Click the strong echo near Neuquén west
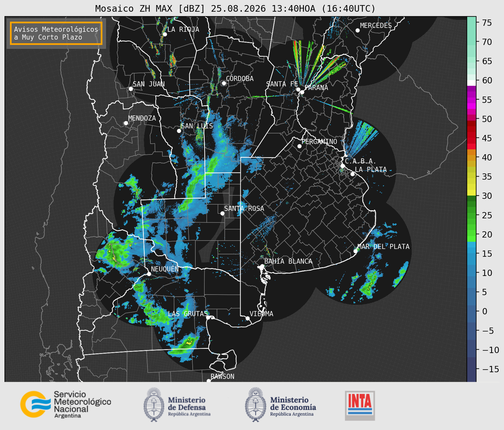504x430 pixels. pyautogui.click(x=114, y=254)
